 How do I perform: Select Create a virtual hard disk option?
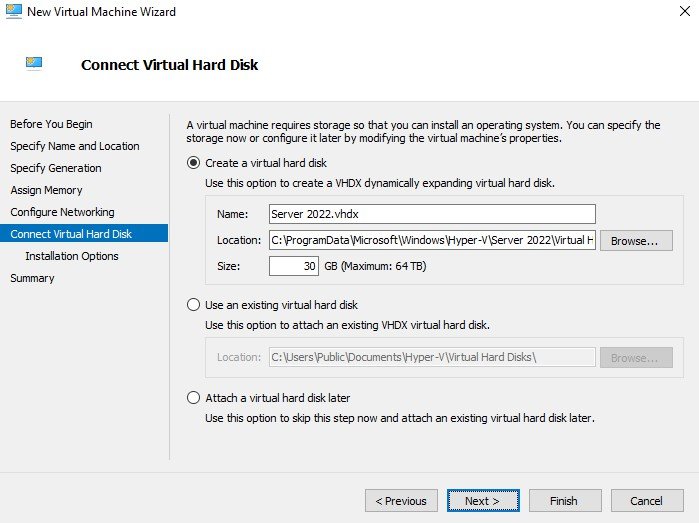pos(193,163)
